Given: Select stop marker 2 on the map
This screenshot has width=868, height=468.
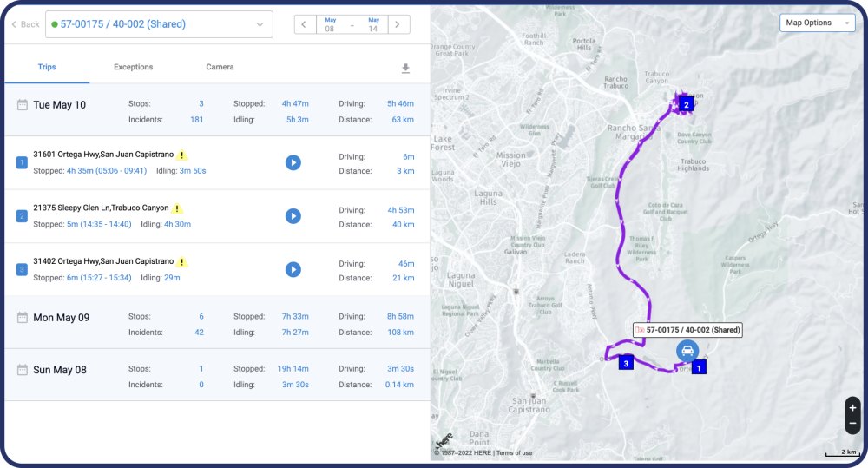Looking at the screenshot, I should pos(686,105).
